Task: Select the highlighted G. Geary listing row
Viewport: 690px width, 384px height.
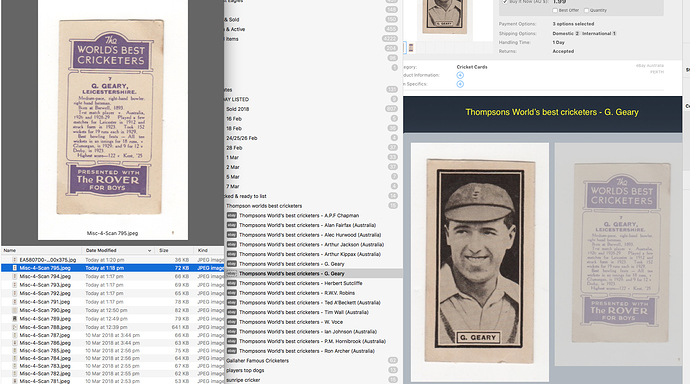Action: click(x=313, y=274)
